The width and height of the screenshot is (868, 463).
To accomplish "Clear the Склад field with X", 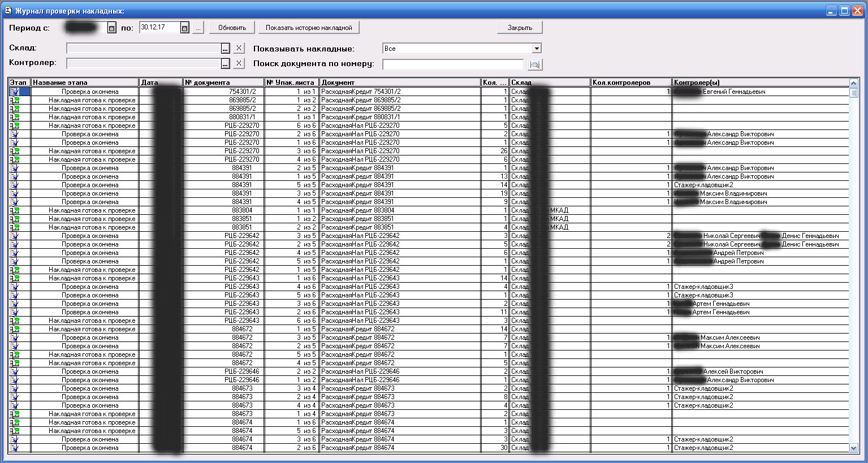I will point(239,49).
